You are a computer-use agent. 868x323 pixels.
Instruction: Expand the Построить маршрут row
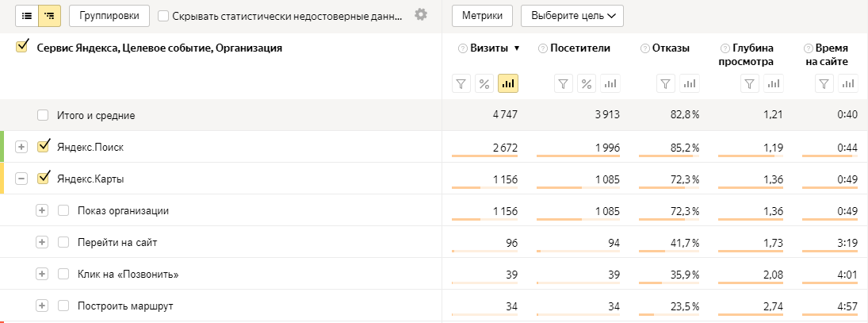click(42, 306)
